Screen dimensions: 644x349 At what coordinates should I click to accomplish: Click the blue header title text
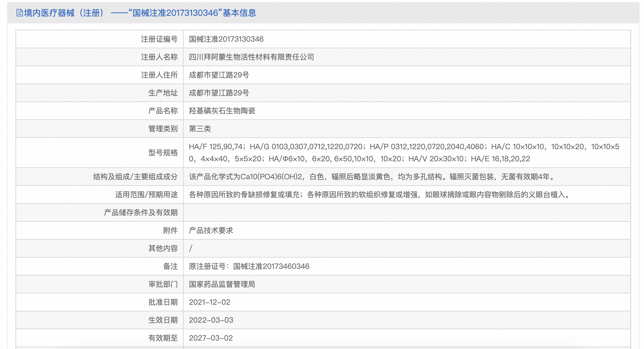tap(140, 13)
